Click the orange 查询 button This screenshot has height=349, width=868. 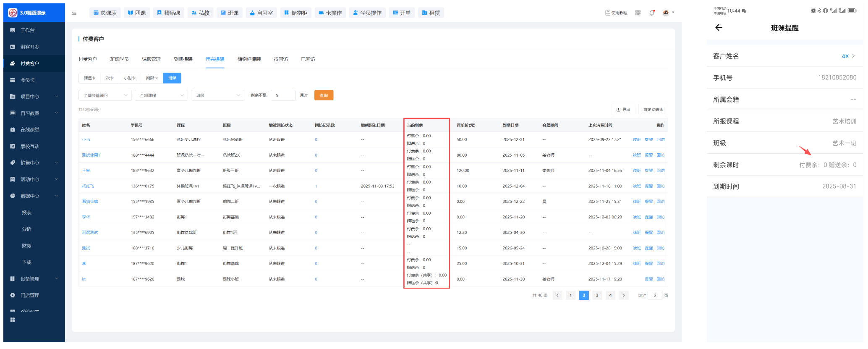point(324,95)
